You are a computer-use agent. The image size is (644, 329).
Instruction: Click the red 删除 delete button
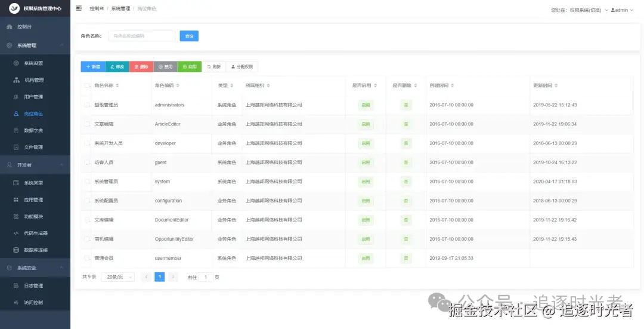(x=141, y=67)
